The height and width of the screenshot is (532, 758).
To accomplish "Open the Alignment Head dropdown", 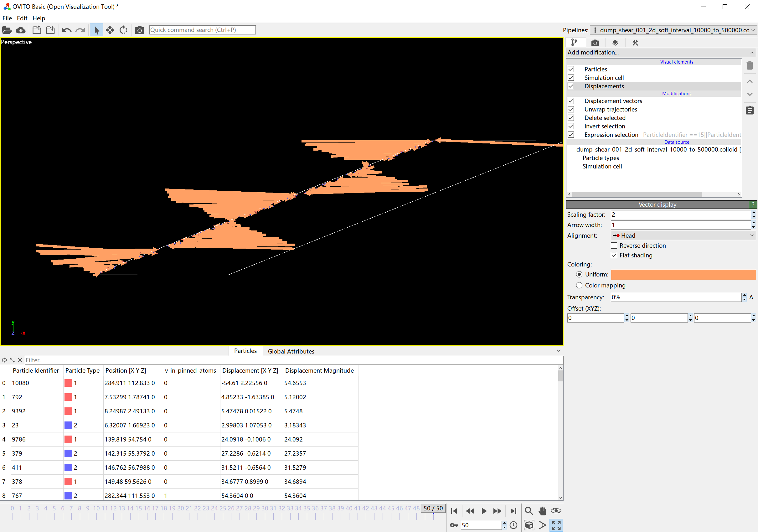I will point(683,235).
